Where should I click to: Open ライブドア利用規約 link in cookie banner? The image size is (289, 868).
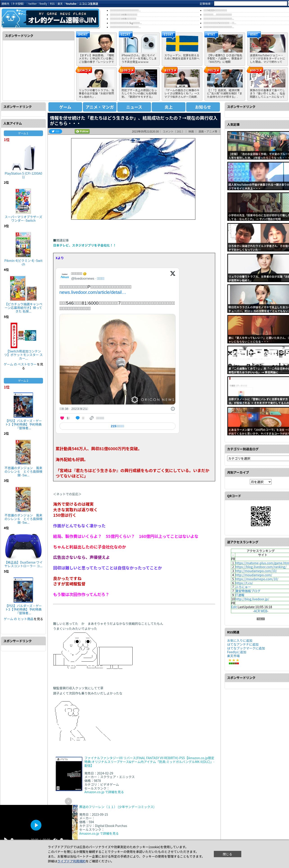pyautogui.click(x=71, y=861)
